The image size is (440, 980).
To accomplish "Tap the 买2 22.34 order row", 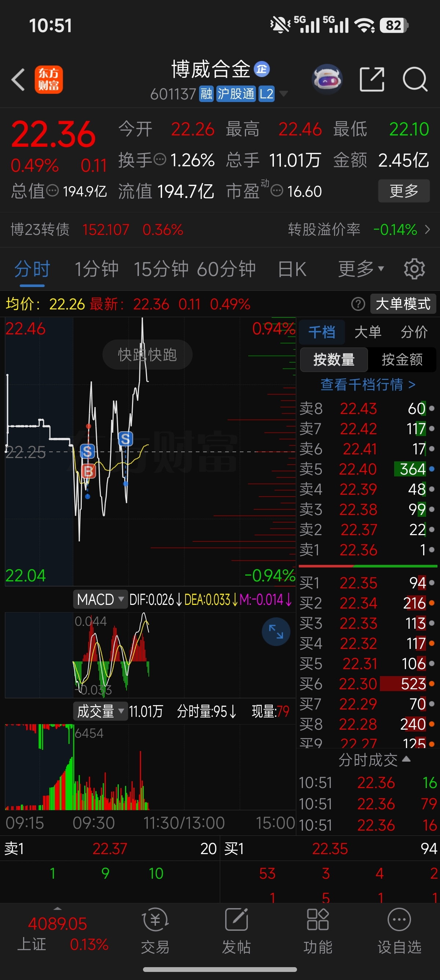I will (367, 603).
